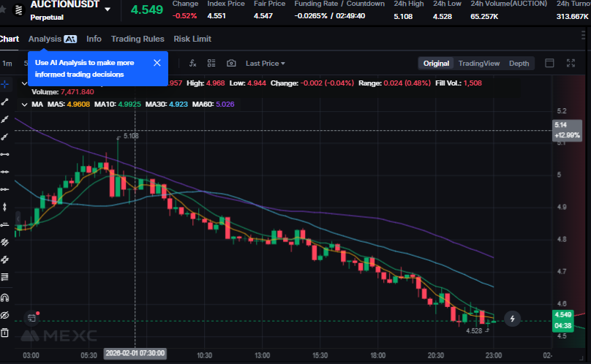Toggle the magnet snap mode
This screenshot has height=364, width=591.
pos(5,298)
